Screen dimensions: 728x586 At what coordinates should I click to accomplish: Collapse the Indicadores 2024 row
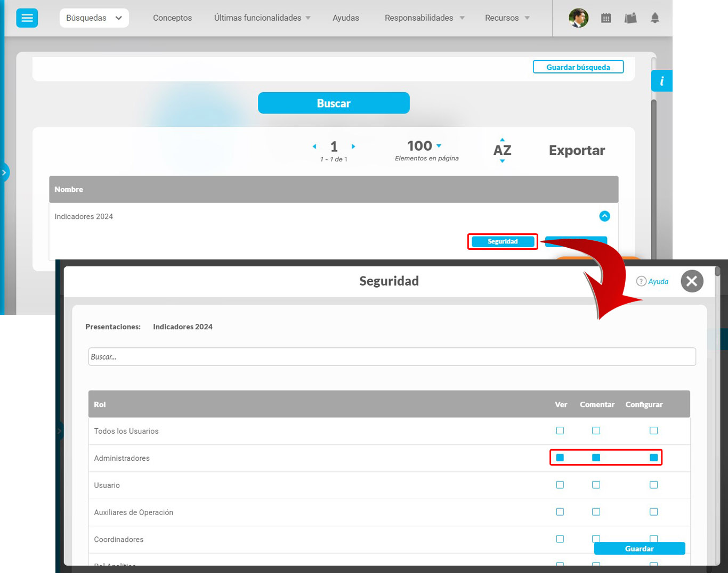click(604, 216)
